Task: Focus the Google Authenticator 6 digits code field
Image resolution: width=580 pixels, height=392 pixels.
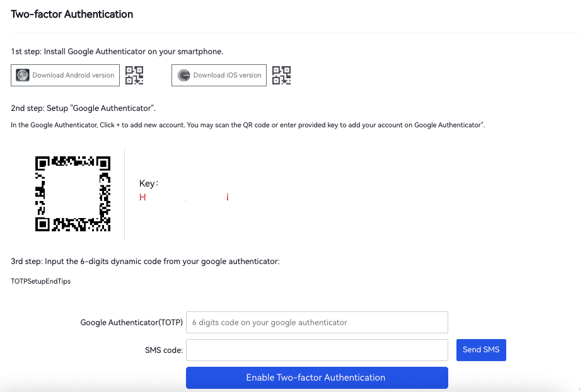Action: click(x=316, y=322)
